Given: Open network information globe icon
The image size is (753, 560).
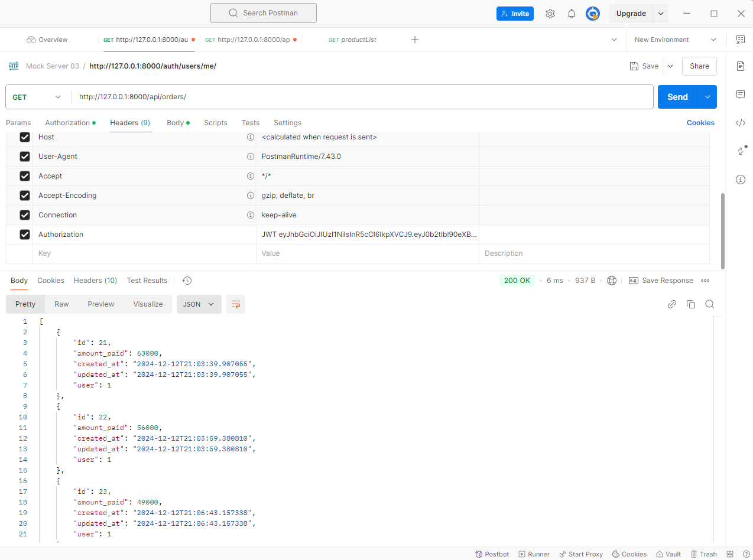Looking at the screenshot, I should tap(612, 281).
